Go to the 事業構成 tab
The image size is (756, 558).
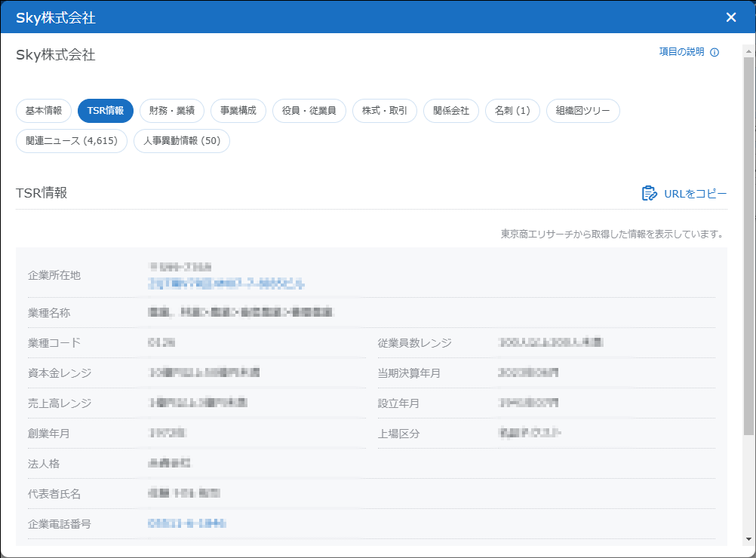[x=238, y=111]
